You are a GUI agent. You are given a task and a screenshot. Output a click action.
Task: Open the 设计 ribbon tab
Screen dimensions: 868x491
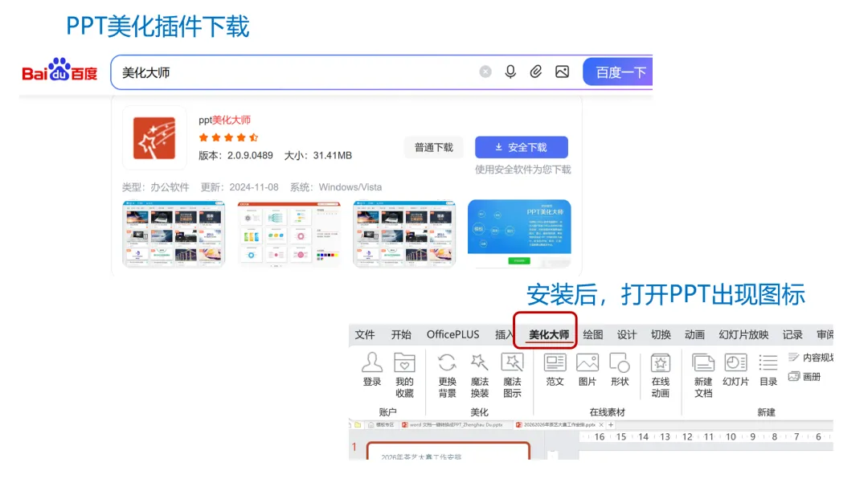point(627,334)
